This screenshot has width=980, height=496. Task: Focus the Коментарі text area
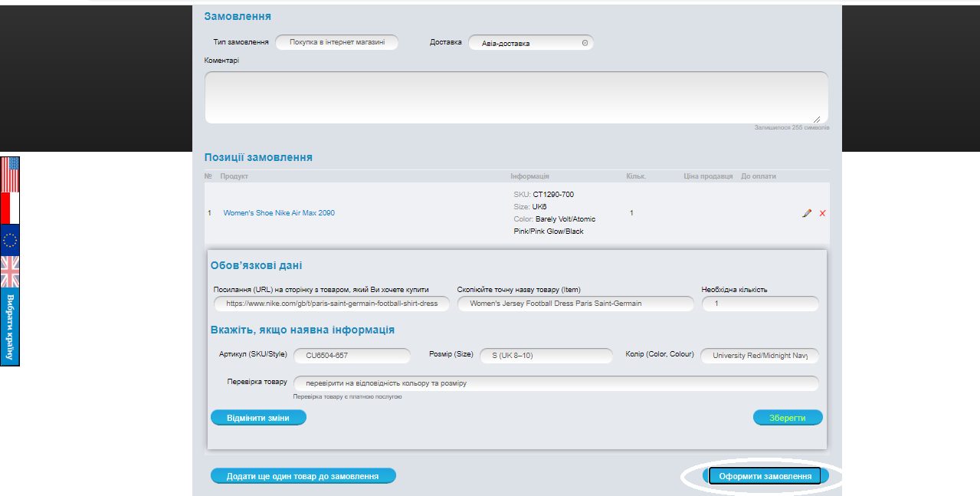point(516,97)
